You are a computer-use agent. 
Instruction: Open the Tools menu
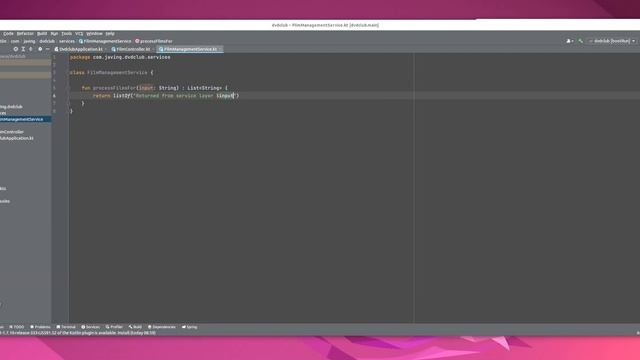(67, 34)
